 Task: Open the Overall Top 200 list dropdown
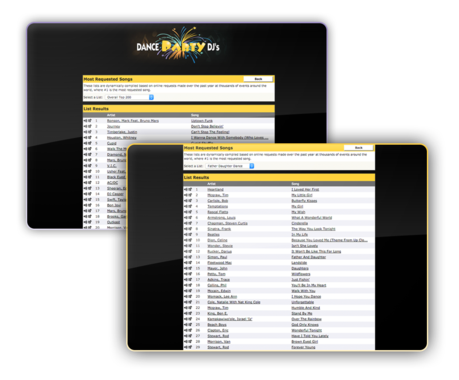(x=130, y=97)
